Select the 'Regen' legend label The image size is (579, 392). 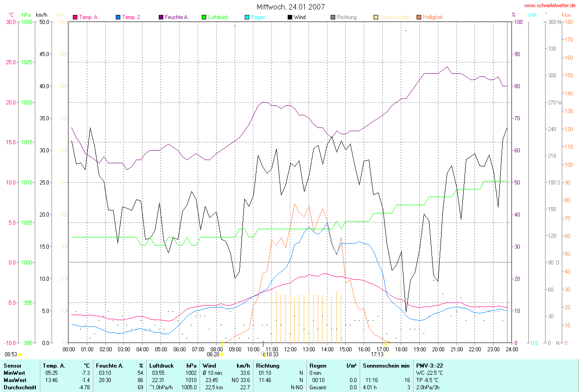(258, 17)
